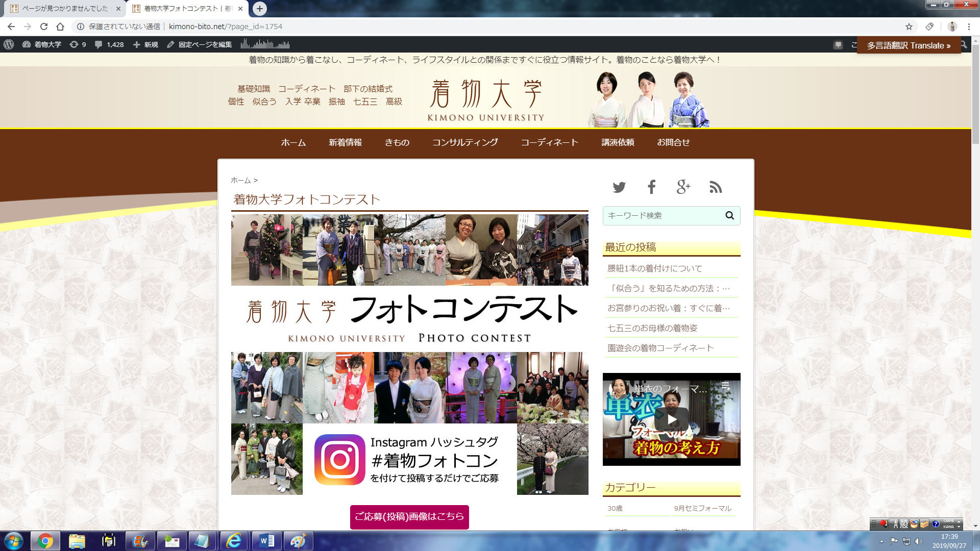This screenshot has width=980, height=551.
Task: Submit search with the magnifier button
Action: pyautogui.click(x=730, y=215)
